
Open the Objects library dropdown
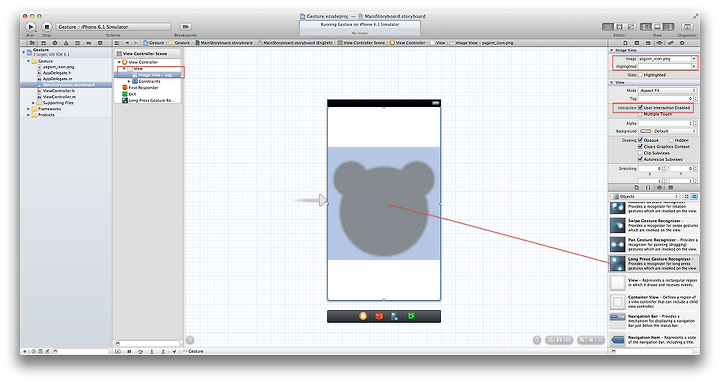(x=645, y=197)
